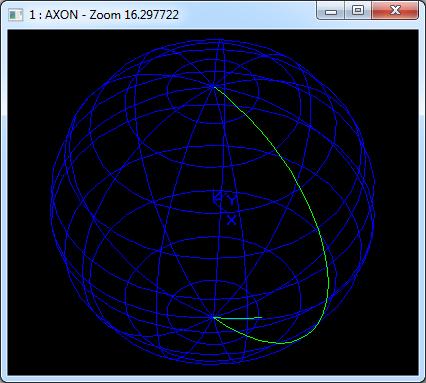The width and height of the screenshot is (426, 383).
Task: Minimize the AXON view window
Action: 331,11
